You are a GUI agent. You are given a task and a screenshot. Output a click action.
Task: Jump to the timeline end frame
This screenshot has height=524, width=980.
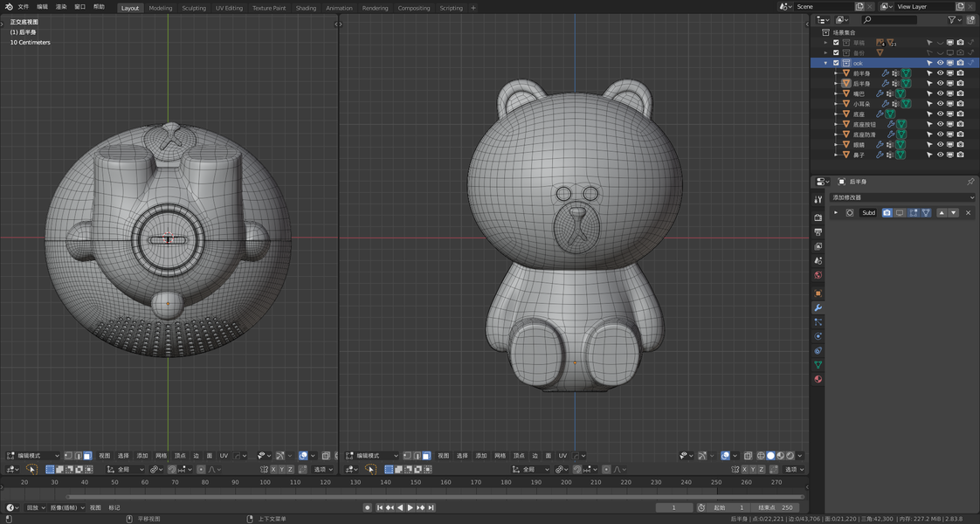[x=431, y=507]
